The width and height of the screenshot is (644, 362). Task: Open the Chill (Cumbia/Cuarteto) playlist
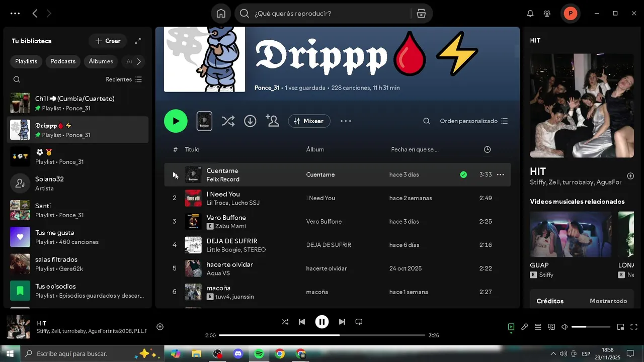click(x=77, y=103)
